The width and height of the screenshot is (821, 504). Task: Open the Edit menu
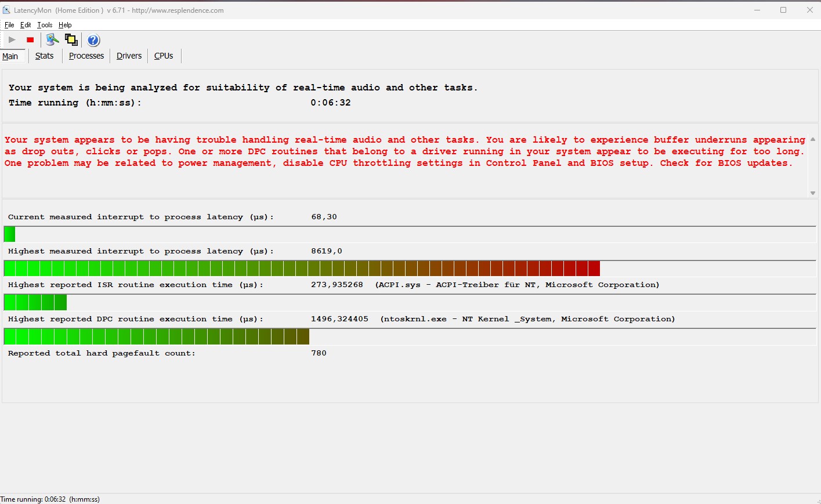[x=26, y=25]
